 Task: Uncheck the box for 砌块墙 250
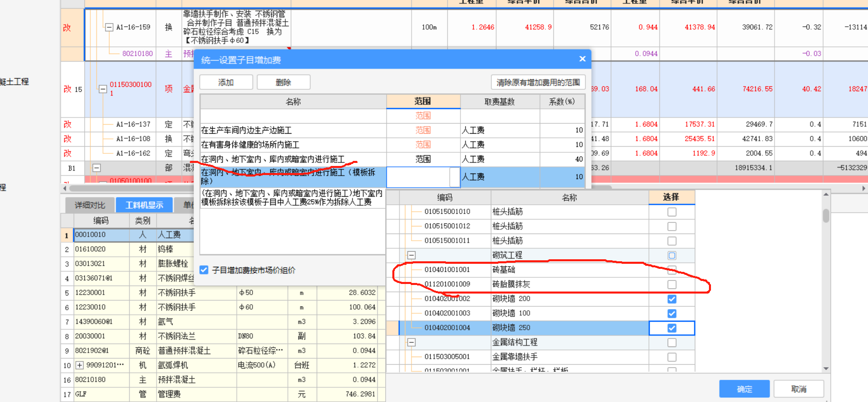[x=672, y=328]
